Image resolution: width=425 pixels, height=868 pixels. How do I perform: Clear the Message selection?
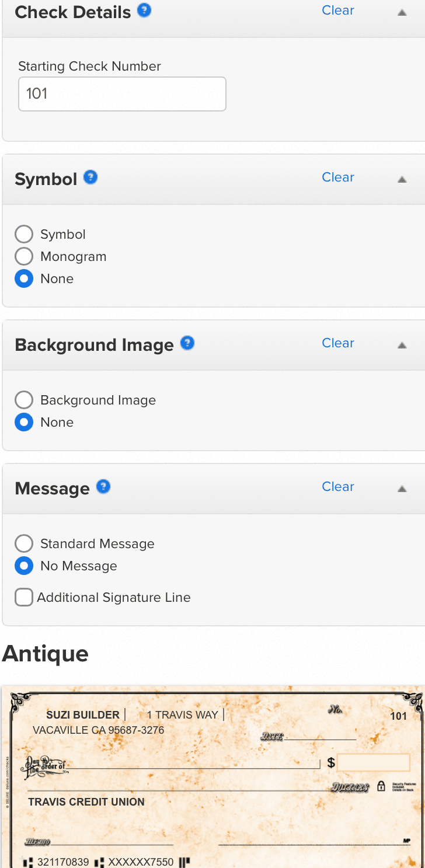coord(338,487)
